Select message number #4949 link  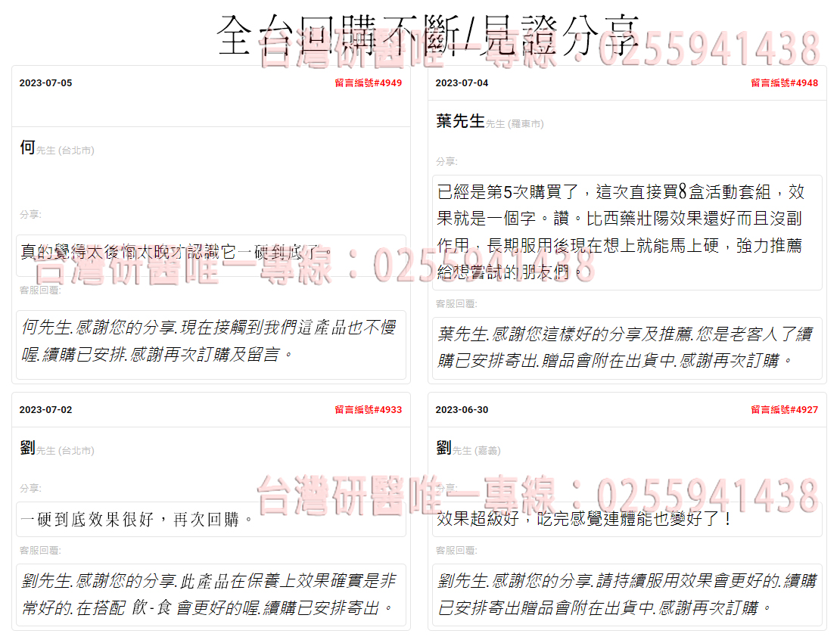[x=368, y=83]
